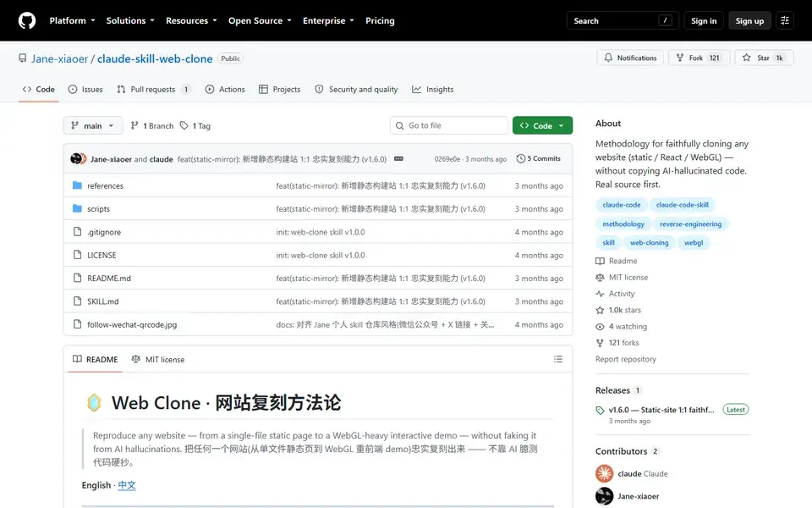The image size is (812, 508).
Task: Click the 121 forks link in About
Action: click(623, 343)
